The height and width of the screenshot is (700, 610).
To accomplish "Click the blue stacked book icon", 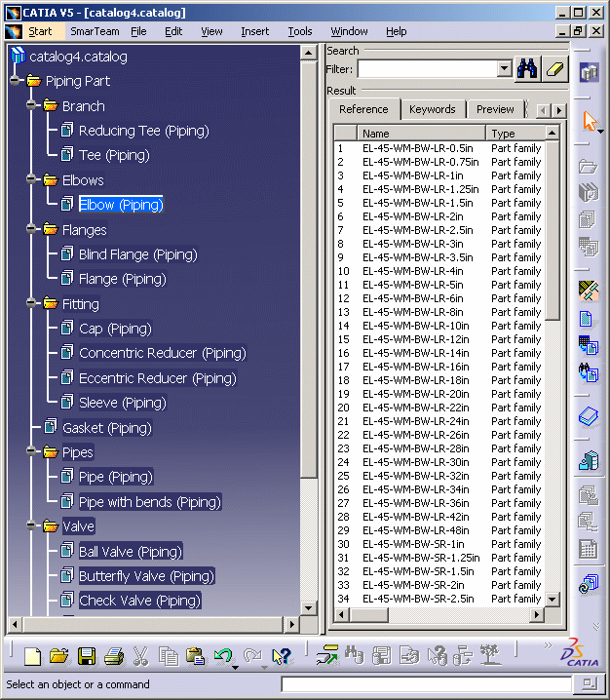I will point(589,416).
